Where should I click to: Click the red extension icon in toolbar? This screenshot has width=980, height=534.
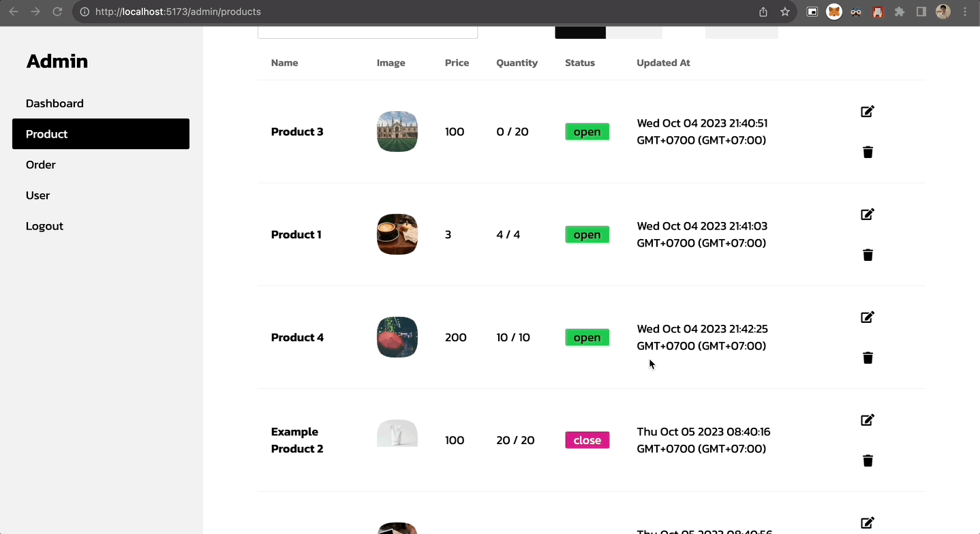point(878,12)
